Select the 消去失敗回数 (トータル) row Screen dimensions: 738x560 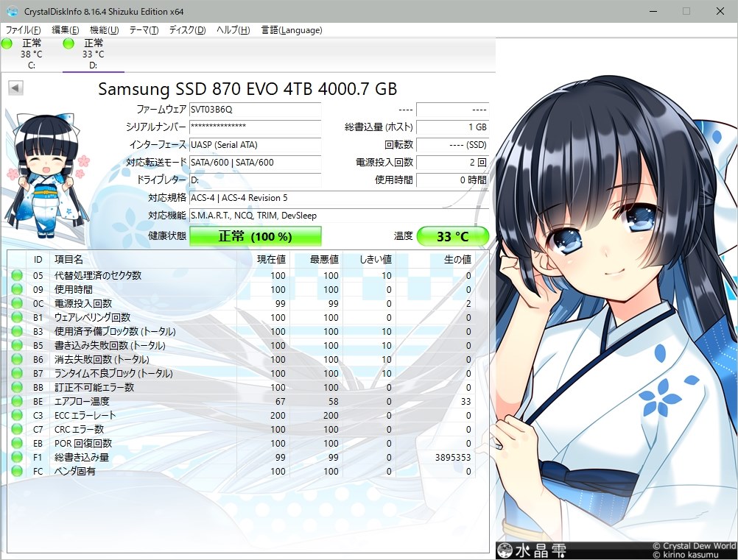241,359
